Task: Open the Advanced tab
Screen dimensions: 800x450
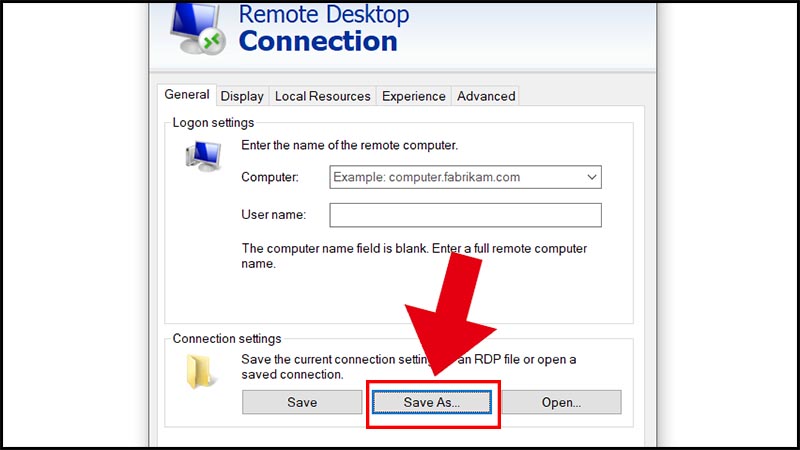Action: click(x=486, y=96)
